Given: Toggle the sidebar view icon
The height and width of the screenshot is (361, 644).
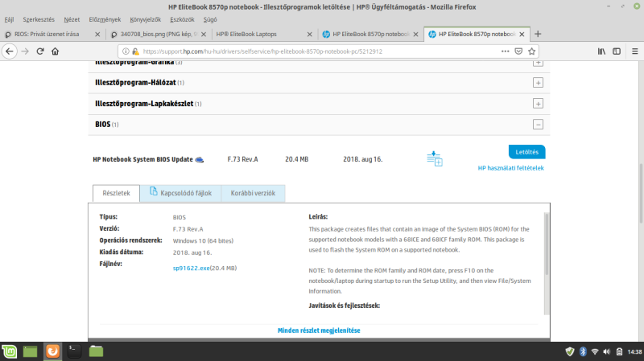Looking at the screenshot, I should [617, 51].
